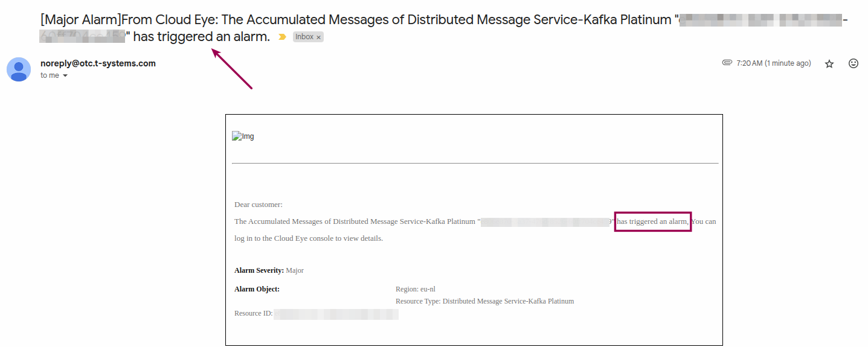Toggle the yellow importance marker

[282, 37]
